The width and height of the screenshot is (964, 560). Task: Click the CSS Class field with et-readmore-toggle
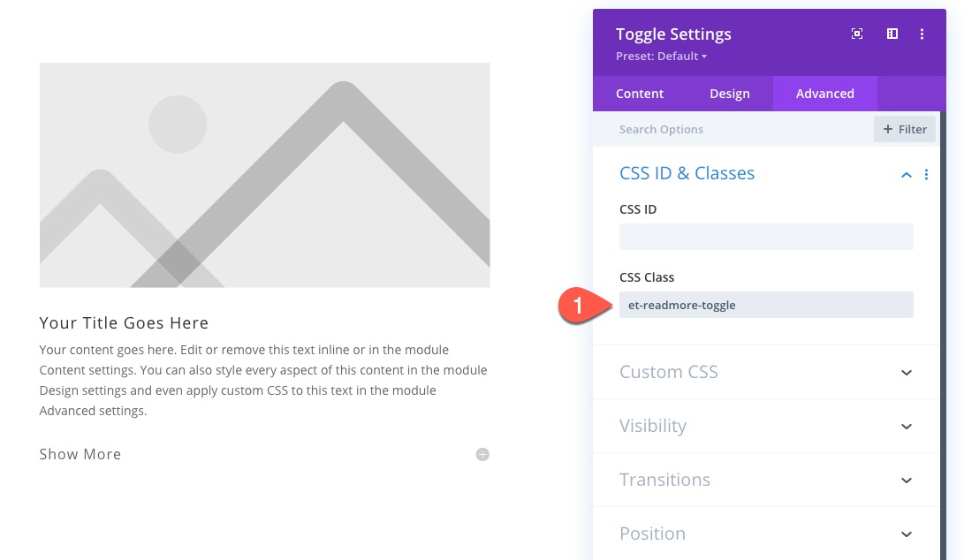click(766, 305)
